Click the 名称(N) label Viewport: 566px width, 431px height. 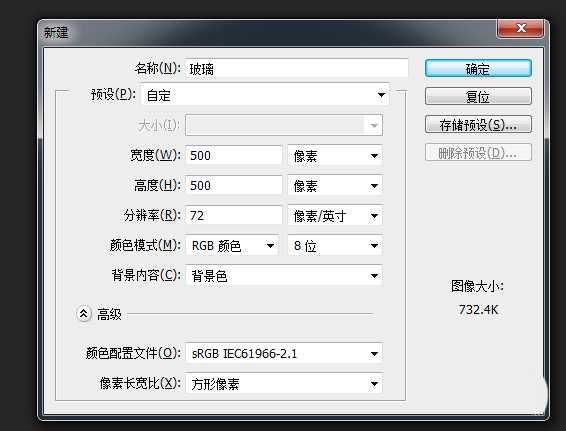(x=158, y=68)
